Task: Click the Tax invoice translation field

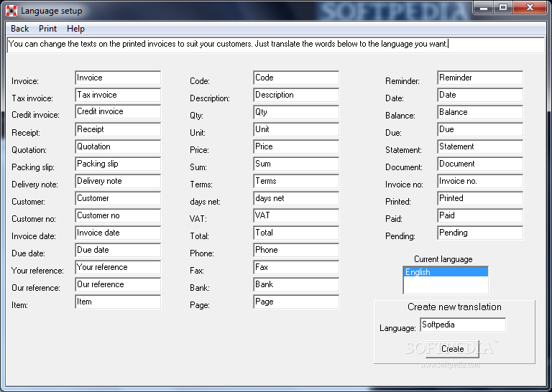Action: [118, 95]
